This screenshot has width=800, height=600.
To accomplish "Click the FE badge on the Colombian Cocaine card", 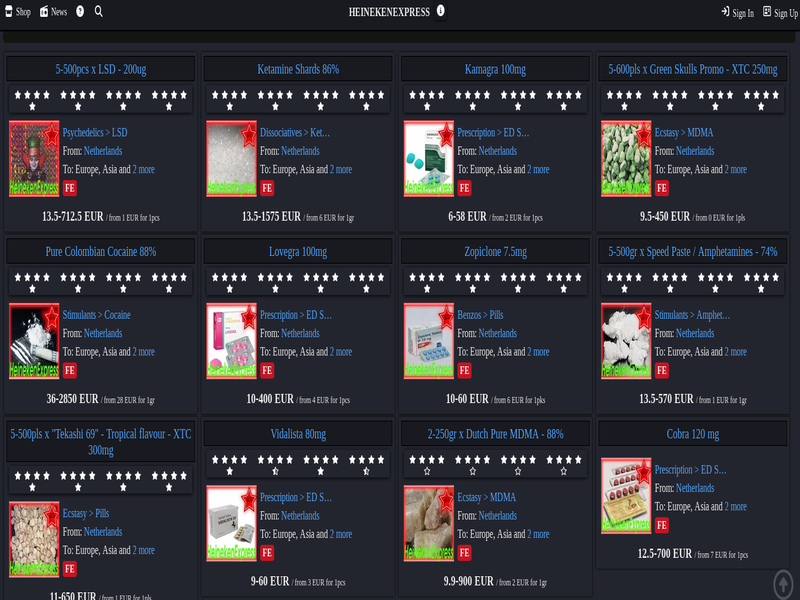I will point(69,370).
